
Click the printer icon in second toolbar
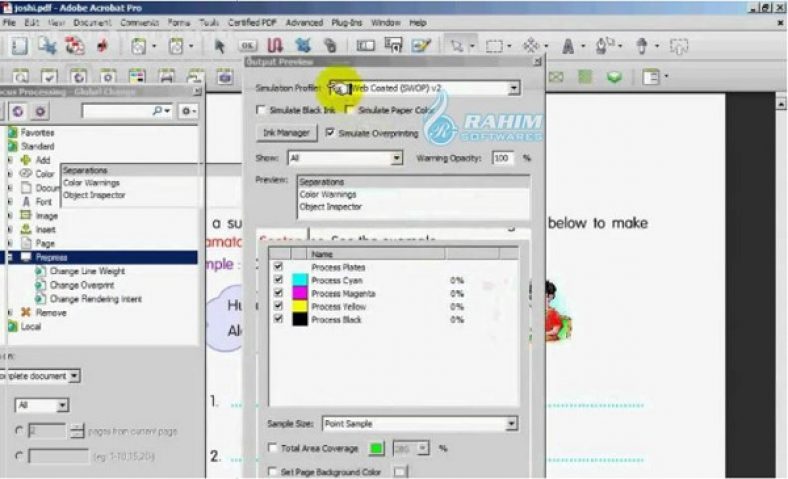click(x=166, y=77)
